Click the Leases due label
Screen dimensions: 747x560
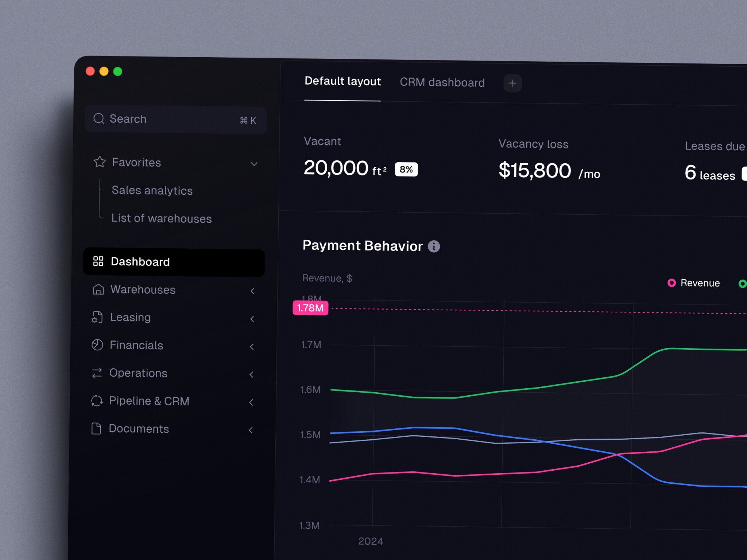[x=715, y=146]
